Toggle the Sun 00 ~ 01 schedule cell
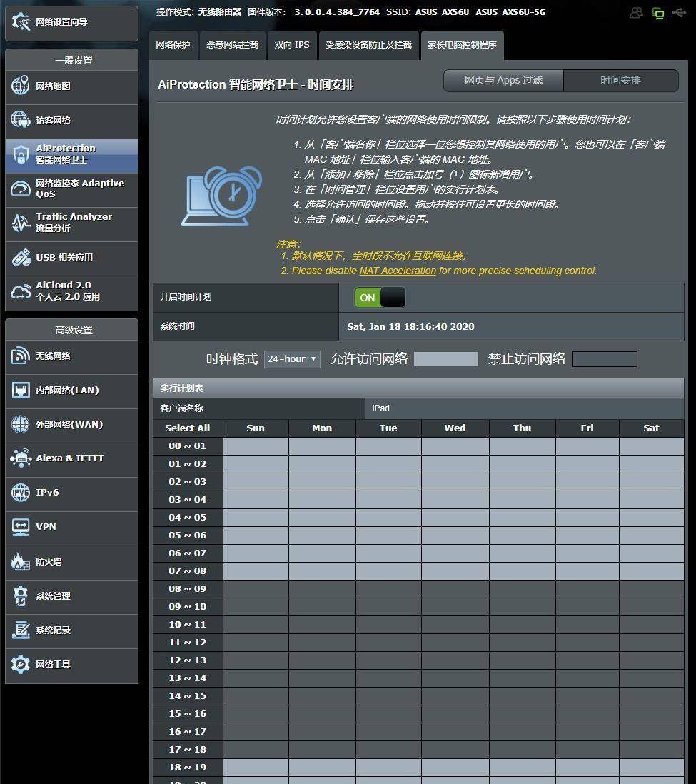 click(x=256, y=446)
